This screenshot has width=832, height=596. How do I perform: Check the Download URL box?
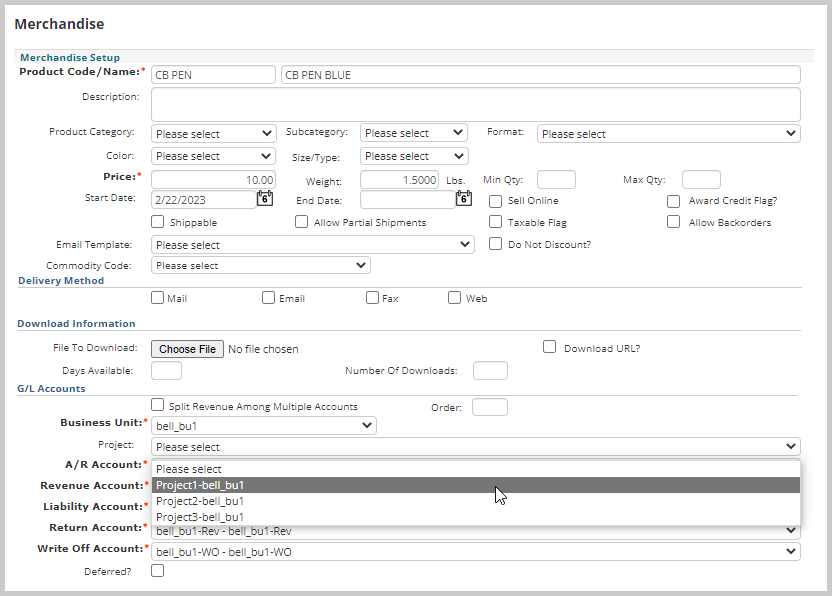point(550,347)
